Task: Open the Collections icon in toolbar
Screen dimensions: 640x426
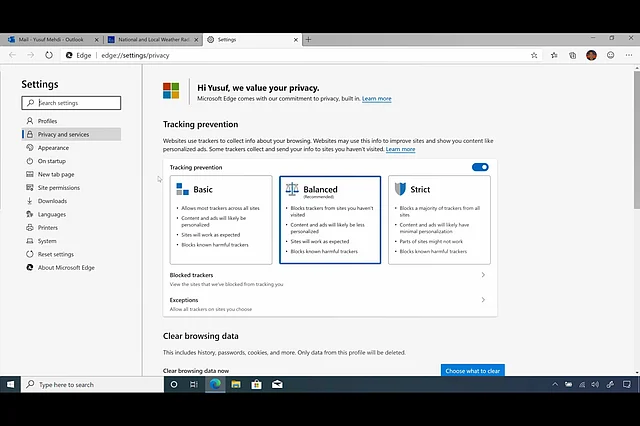Action: coord(573,55)
